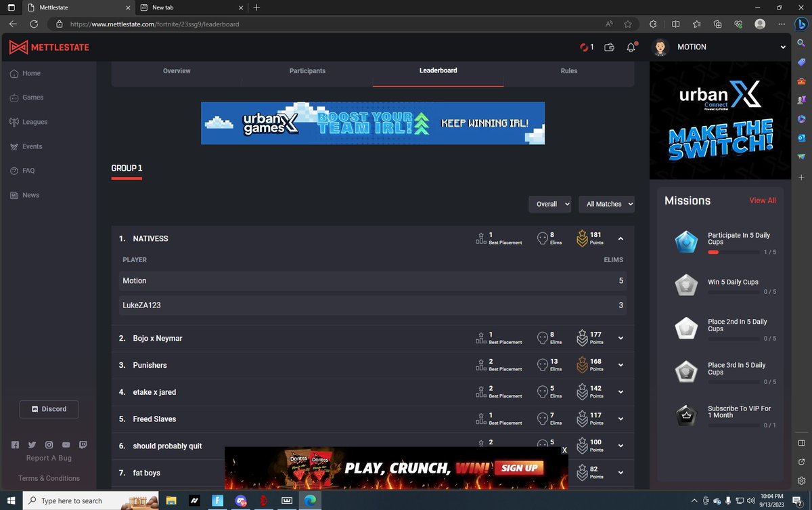This screenshot has height=510, width=812.
Task: Open News in the sidebar
Action: [24, 195]
